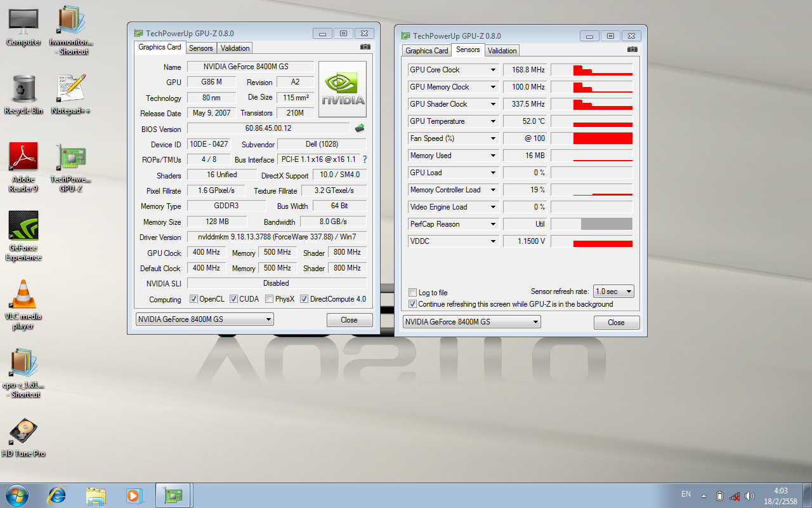This screenshot has width=812, height=508.
Task: Click camera icon in the Sensors window
Action: [x=632, y=50]
